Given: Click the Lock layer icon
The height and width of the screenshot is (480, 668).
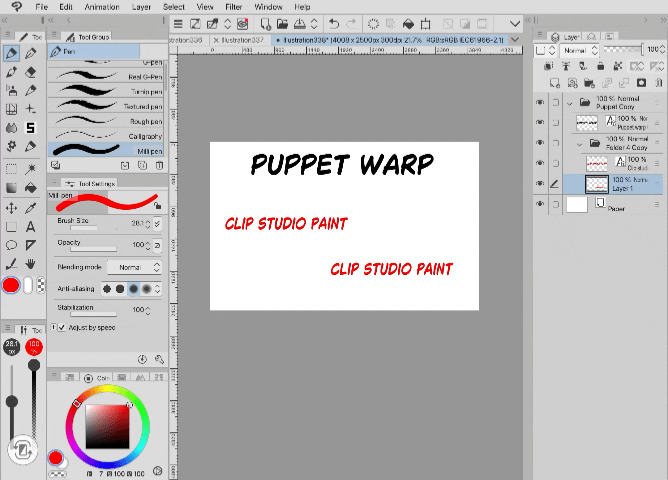Looking at the screenshot, I should [x=600, y=66].
